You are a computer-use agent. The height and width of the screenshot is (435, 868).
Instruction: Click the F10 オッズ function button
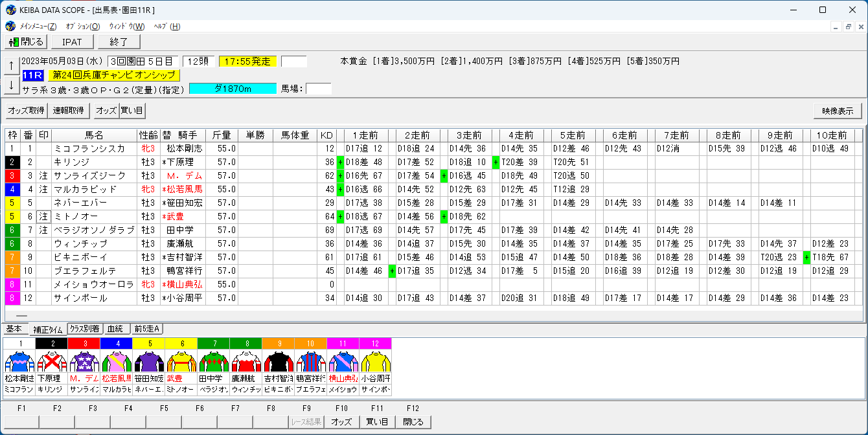(341, 421)
